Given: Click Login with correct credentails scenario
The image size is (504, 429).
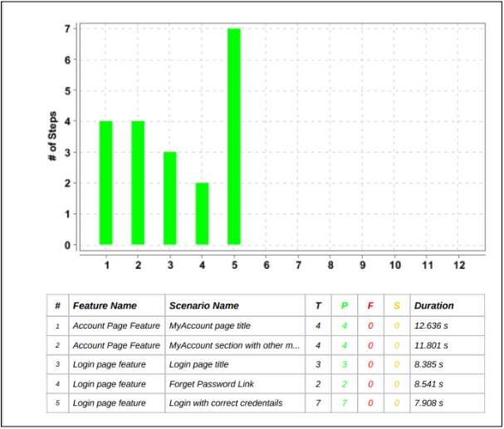Looking at the screenshot, I should [x=226, y=403].
